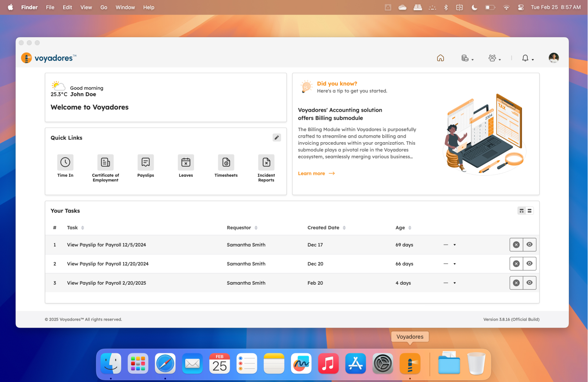The image size is (588, 382).
Task: Click the accounting illustration thumbnail
Action: pyautogui.click(x=484, y=134)
